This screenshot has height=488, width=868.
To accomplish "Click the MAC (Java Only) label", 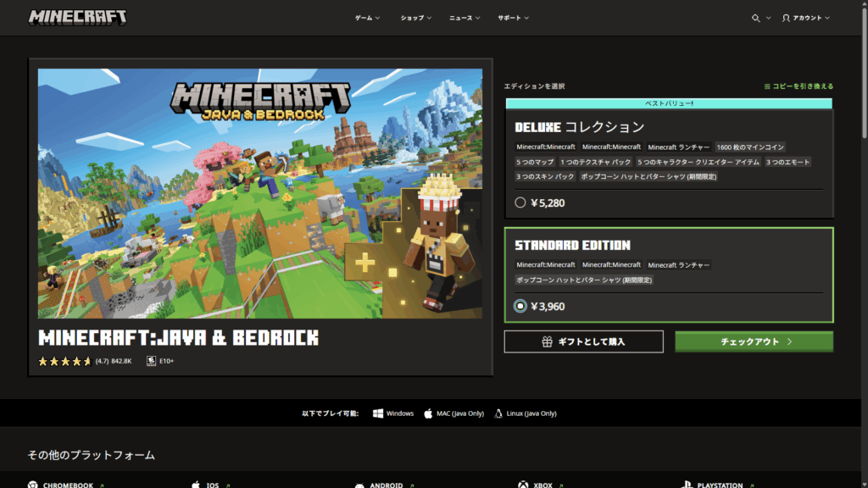I will point(460,413).
